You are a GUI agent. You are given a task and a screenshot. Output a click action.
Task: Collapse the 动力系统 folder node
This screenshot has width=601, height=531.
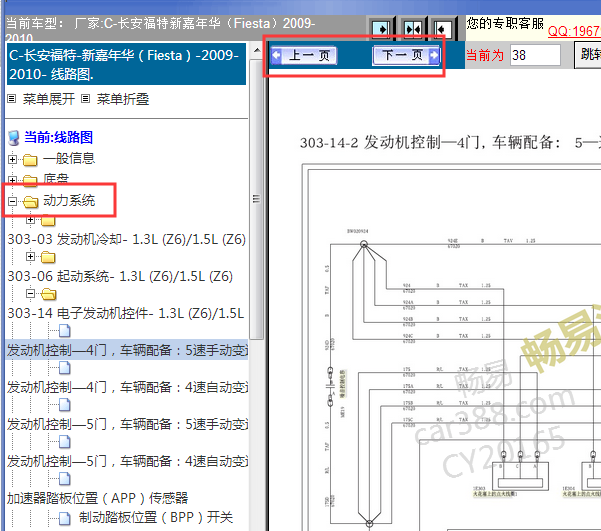(13, 201)
